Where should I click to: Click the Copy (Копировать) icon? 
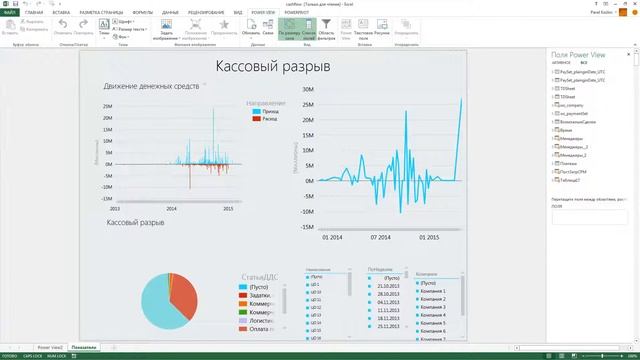click(x=23, y=29)
